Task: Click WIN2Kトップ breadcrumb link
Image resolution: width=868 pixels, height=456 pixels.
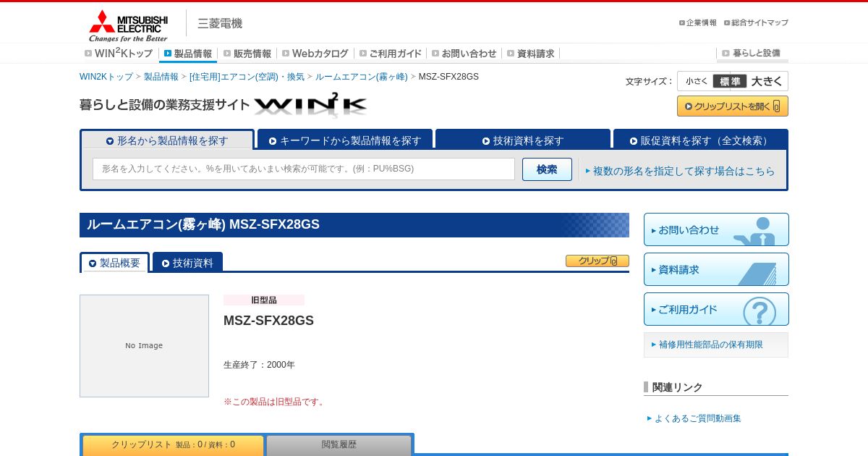Action: click(x=106, y=77)
